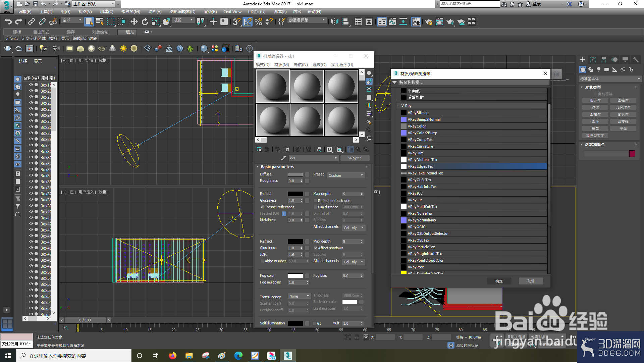Click sample type sphere icon beside material slots
The image size is (644, 363).
[369, 73]
